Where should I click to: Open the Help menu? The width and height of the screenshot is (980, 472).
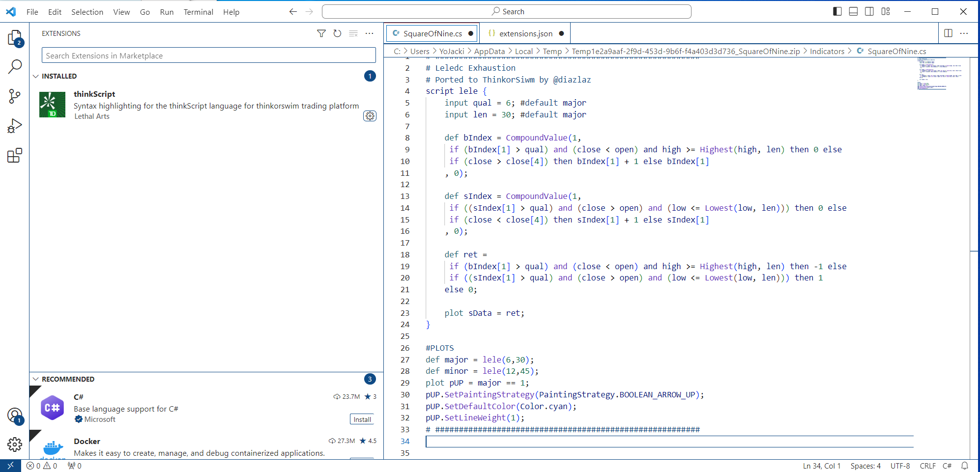(x=231, y=12)
